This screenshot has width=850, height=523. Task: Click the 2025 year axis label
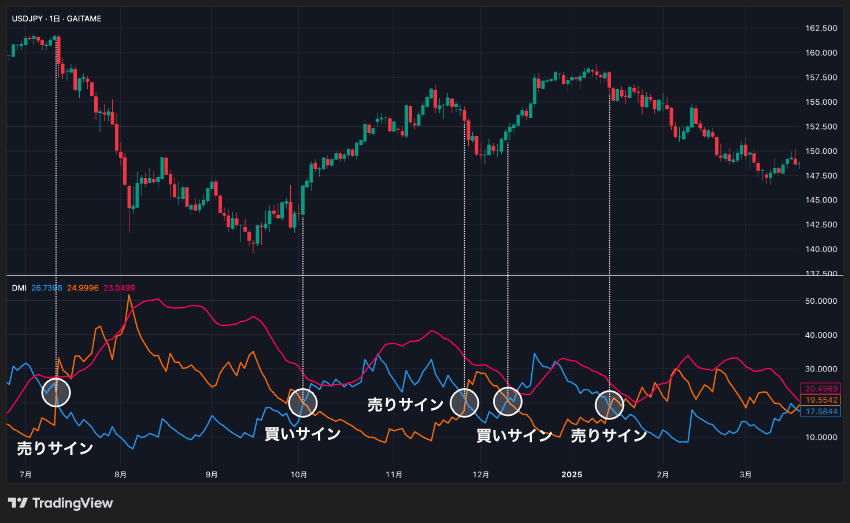tap(572, 475)
